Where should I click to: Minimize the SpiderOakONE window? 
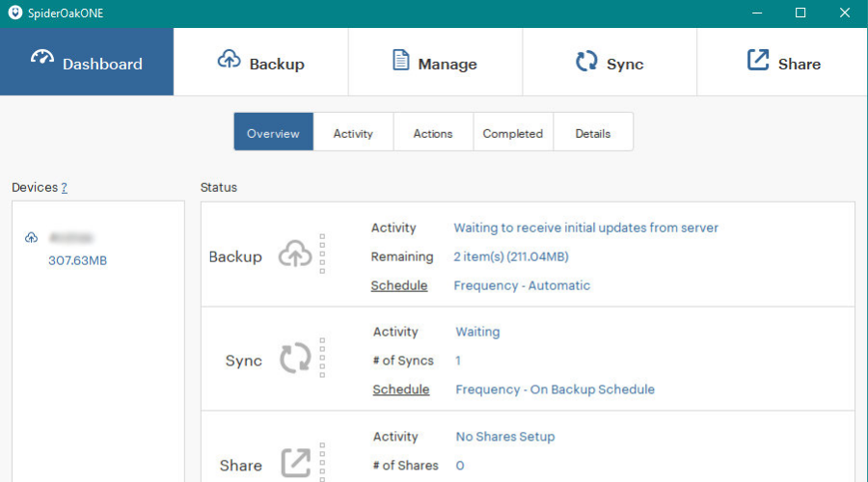(757, 13)
